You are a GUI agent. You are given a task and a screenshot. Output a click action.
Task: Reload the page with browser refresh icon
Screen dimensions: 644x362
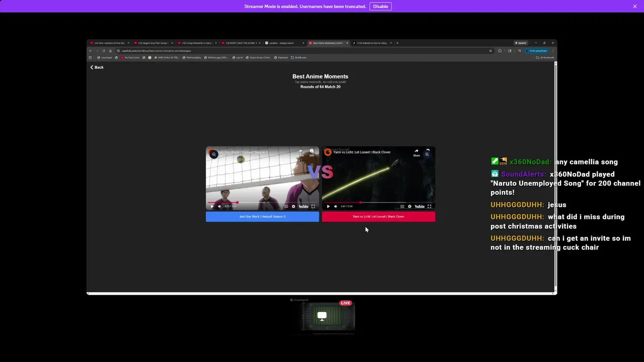[x=104, y=51]
